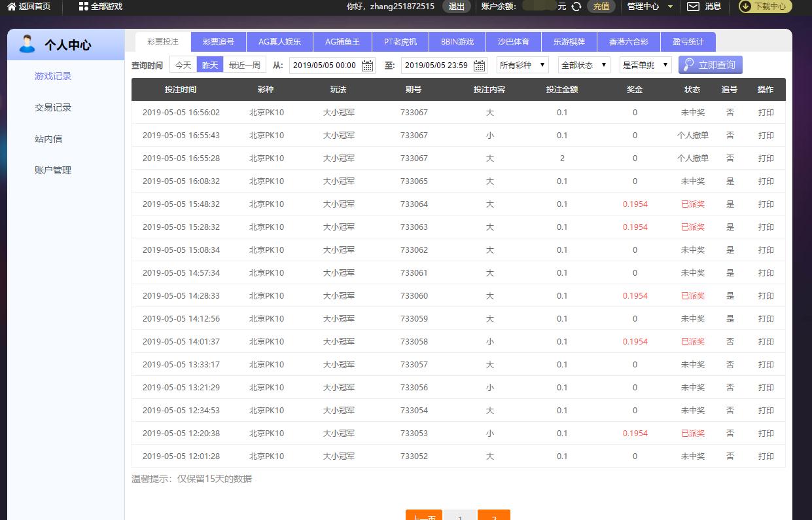Image resolution: width=812 pixels, height=520 pixels.
Task: Click 打印 for period 733067 first row
Action: tap(766, 113)
